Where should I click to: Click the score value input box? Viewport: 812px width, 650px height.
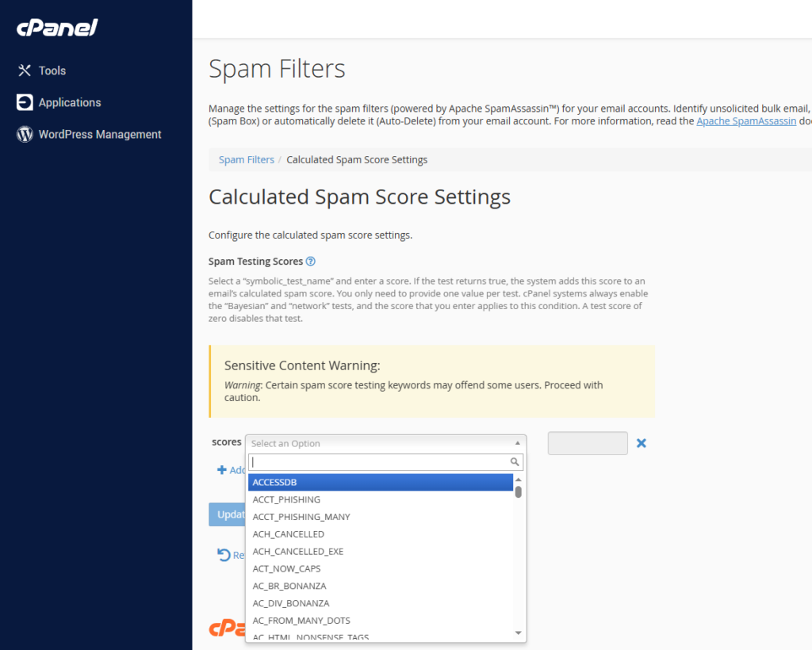[588, 443]
